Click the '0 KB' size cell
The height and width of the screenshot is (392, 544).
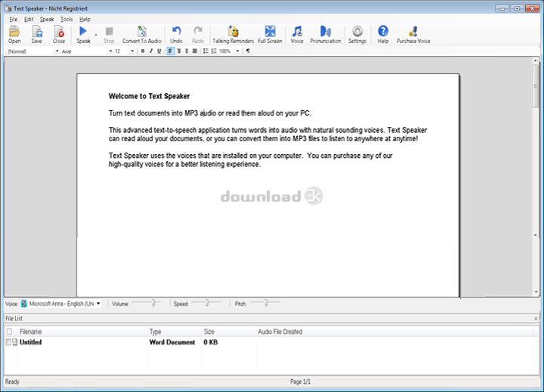click(211, 342)
